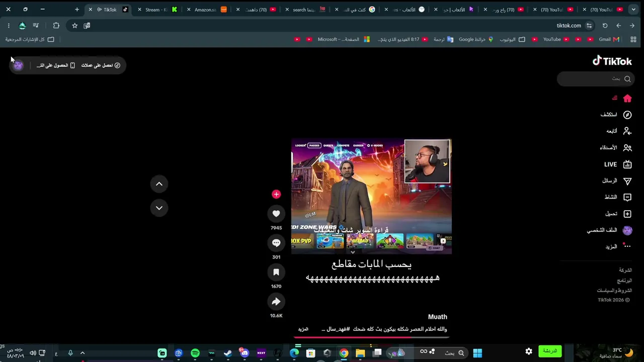The width and height of the screenshot is (644, 362).
Task: Click the search magnifier icon in TikTok
Action: 627,79
